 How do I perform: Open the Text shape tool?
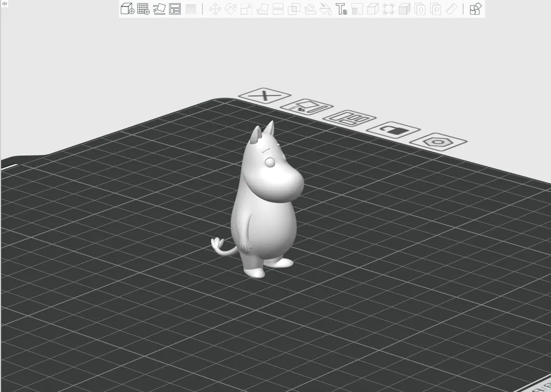click(341, 9)
